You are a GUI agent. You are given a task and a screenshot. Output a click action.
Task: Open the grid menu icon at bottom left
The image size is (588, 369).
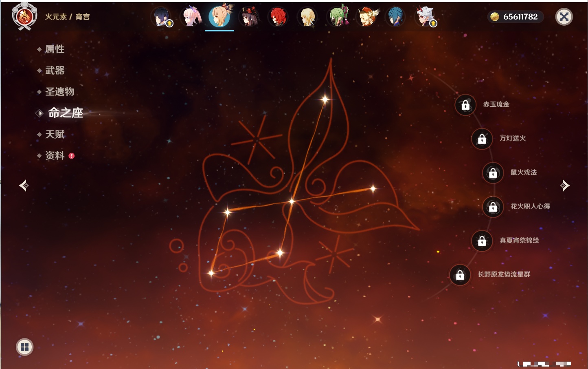pyautogui.click(x=24, y=347)
